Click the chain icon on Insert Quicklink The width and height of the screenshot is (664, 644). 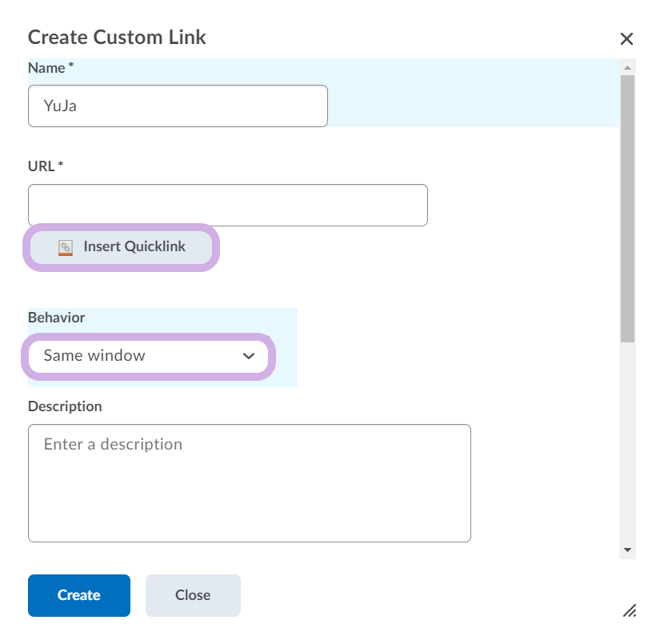click(x=66, y=248)
